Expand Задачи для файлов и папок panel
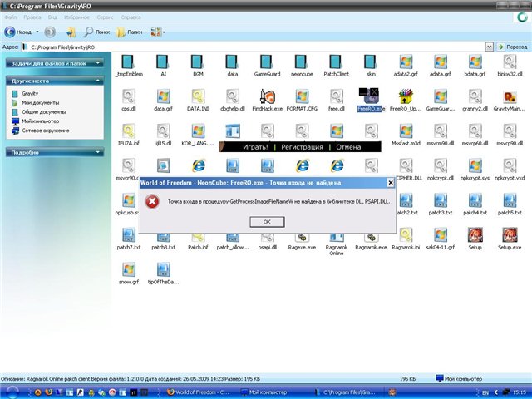This screenshot has width=532, height=399. [x=55, y=63]
